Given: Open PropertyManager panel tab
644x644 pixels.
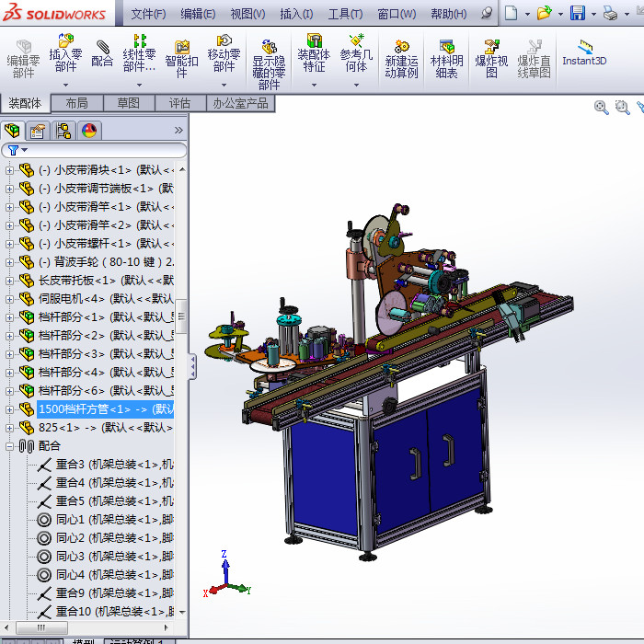Looking at the screenshot, I should pos(38,131).
